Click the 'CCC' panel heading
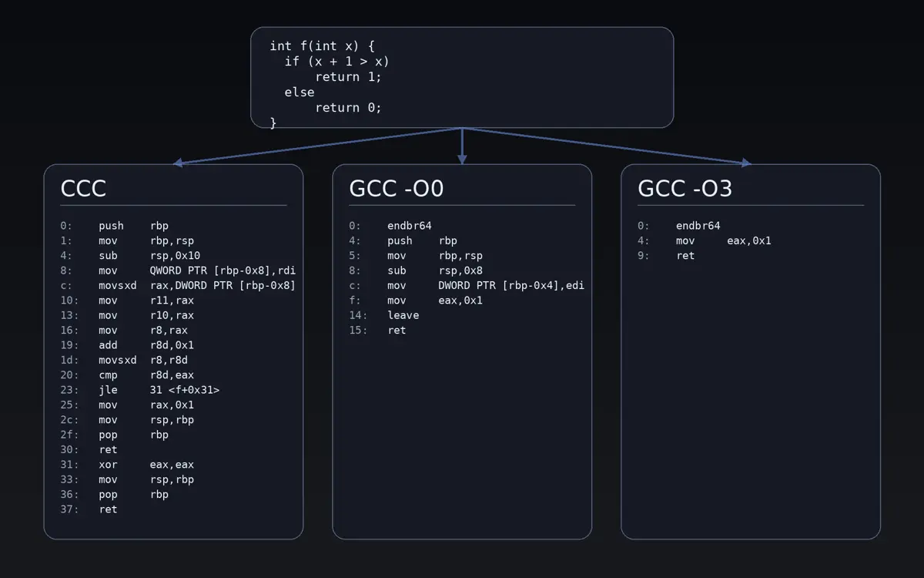This screenshot has width=924, height=578. (x=83, y=189)
